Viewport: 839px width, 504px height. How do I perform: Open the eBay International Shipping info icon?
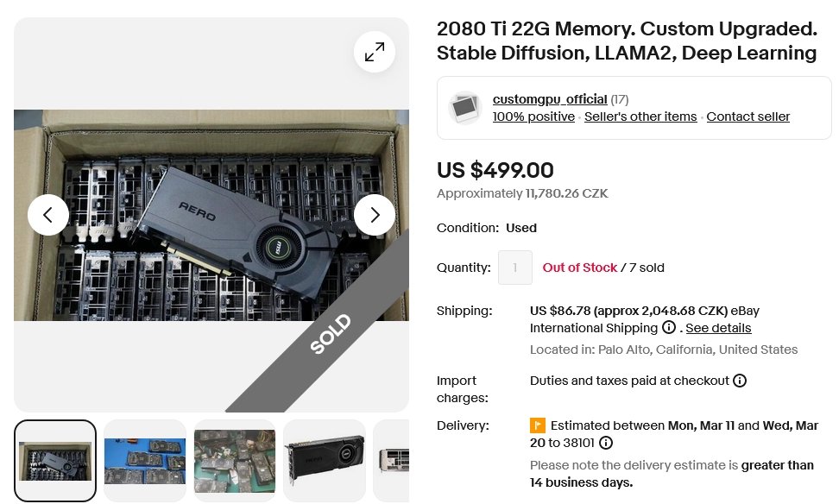coord(671,328)
